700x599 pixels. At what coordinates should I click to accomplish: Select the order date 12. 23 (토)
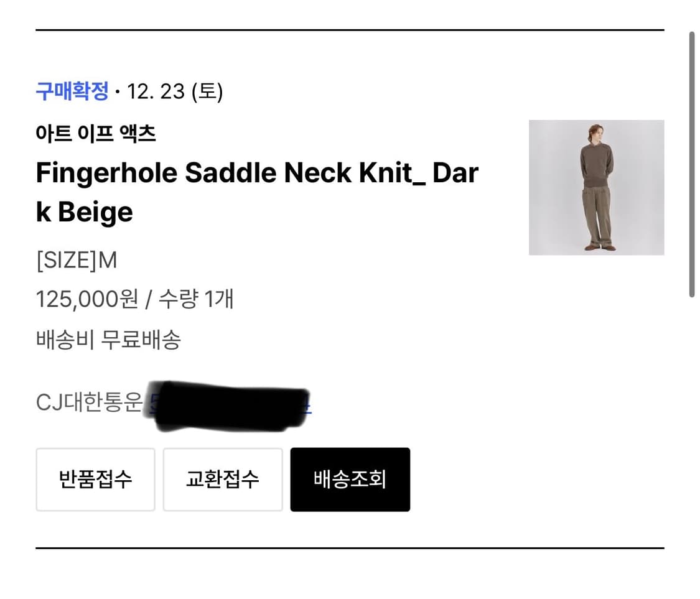click(x=174, y=91)
